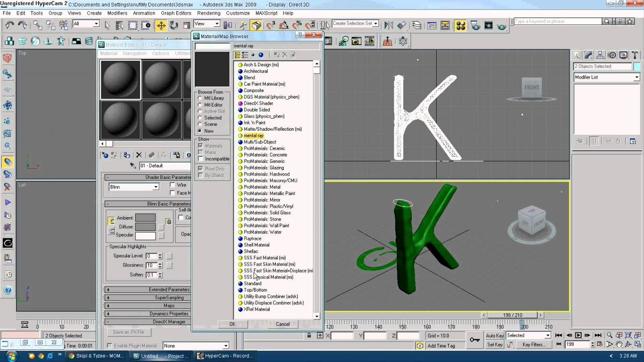Select the New browse-from radio

click(x=200, y=131)
